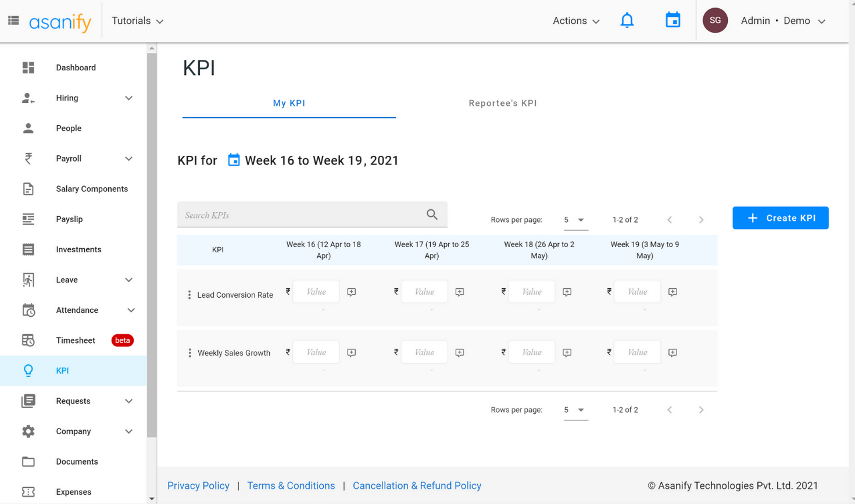
Task: Click Week 17 value field for Lead Conversion Rate
Action: [424, 292]
